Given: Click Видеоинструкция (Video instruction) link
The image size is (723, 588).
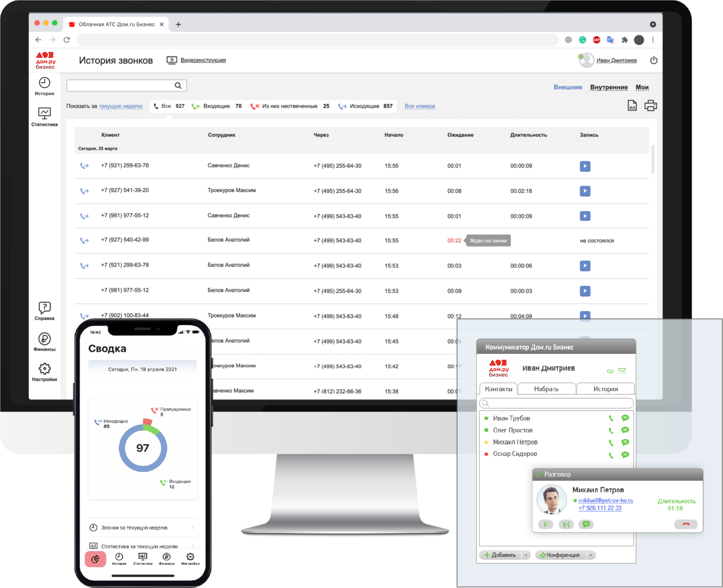Looking at the screenshot, I should point(203,60).
